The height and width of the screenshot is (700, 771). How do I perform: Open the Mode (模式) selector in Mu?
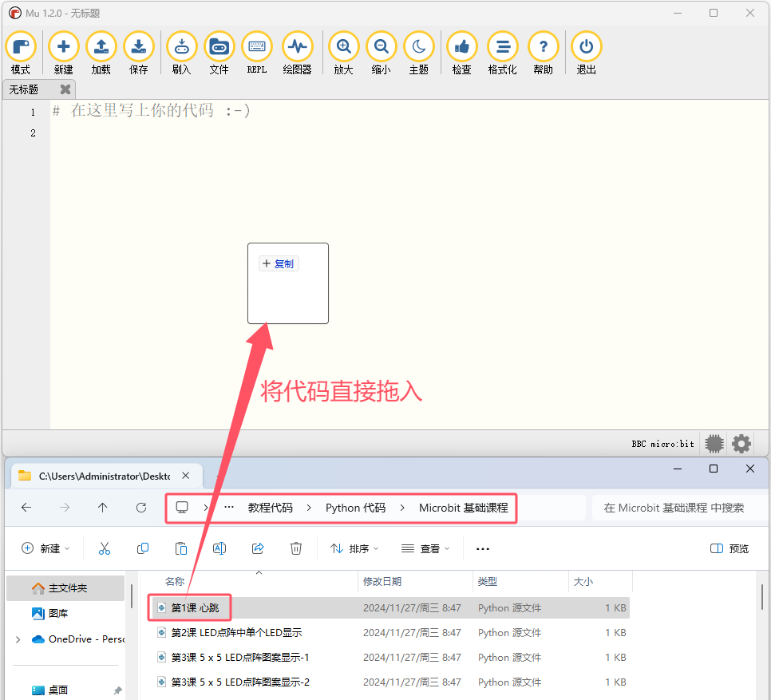click(21, 53)
